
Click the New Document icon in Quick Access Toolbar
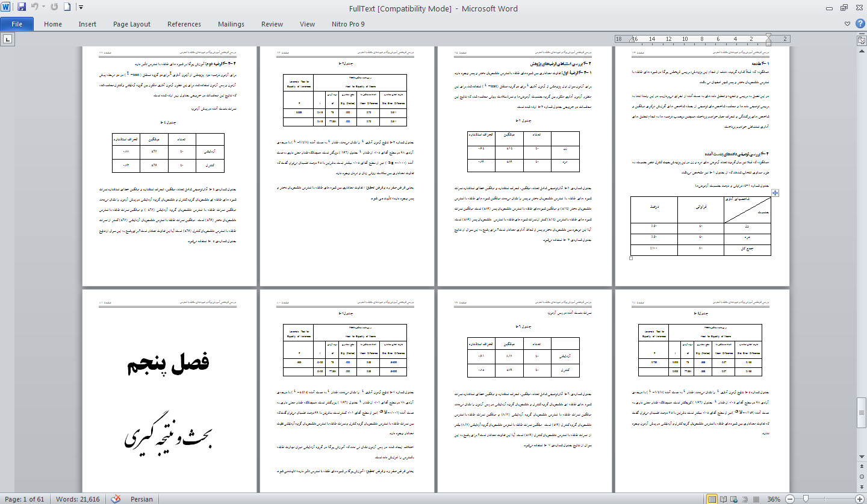67,7
